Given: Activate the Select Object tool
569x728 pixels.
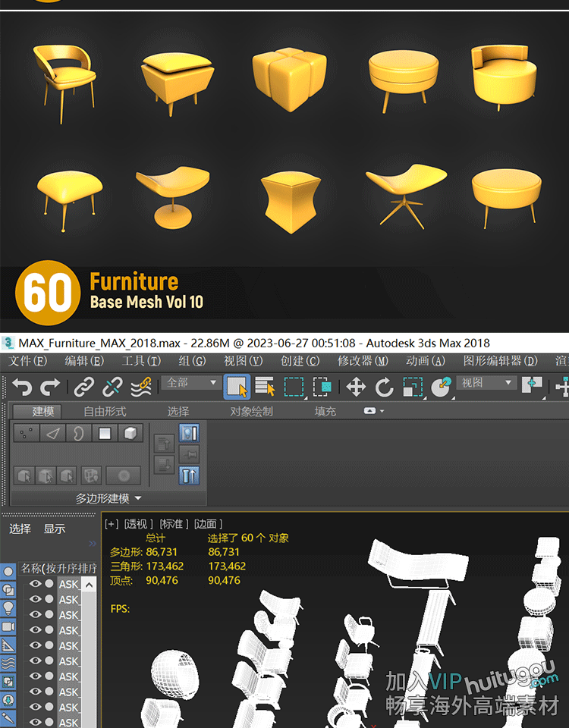Looking at the screenshot, I should pyautogui.click(x=237, y=387).
